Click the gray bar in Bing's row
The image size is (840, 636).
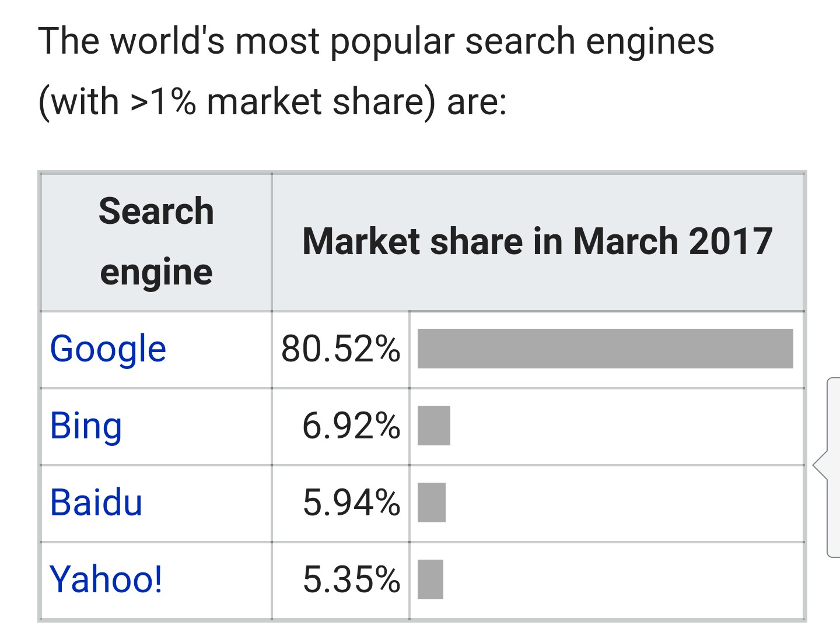point(434,426)
